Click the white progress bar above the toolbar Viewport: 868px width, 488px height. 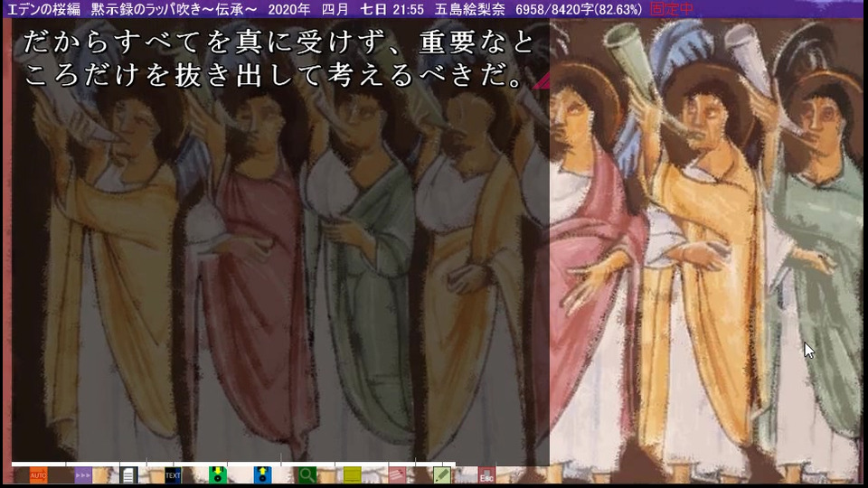233,465
